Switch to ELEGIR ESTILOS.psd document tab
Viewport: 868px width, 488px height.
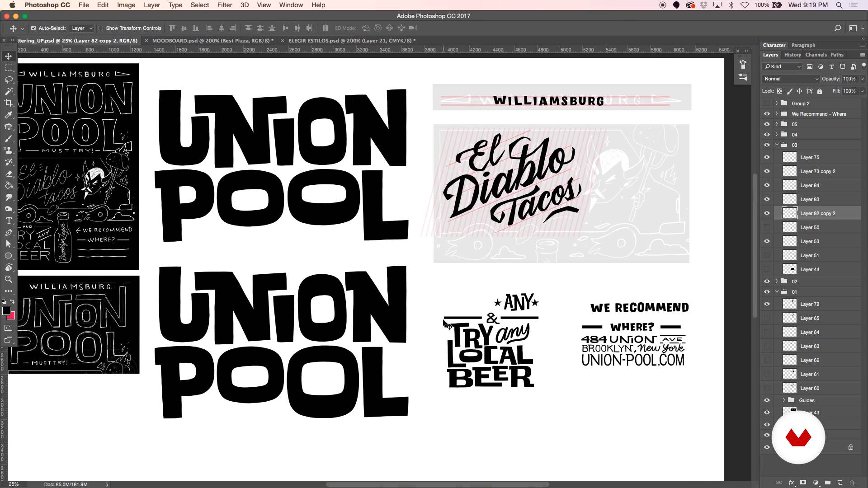tap(352, 41)
